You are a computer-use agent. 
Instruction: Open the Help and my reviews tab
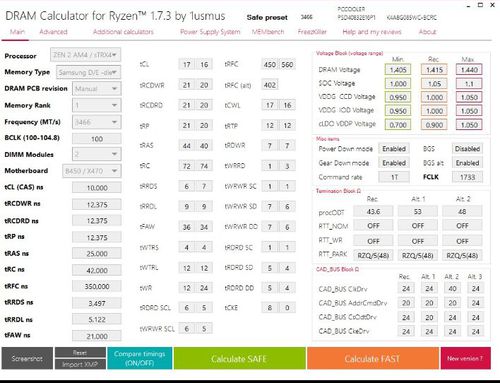coord(372,32)
